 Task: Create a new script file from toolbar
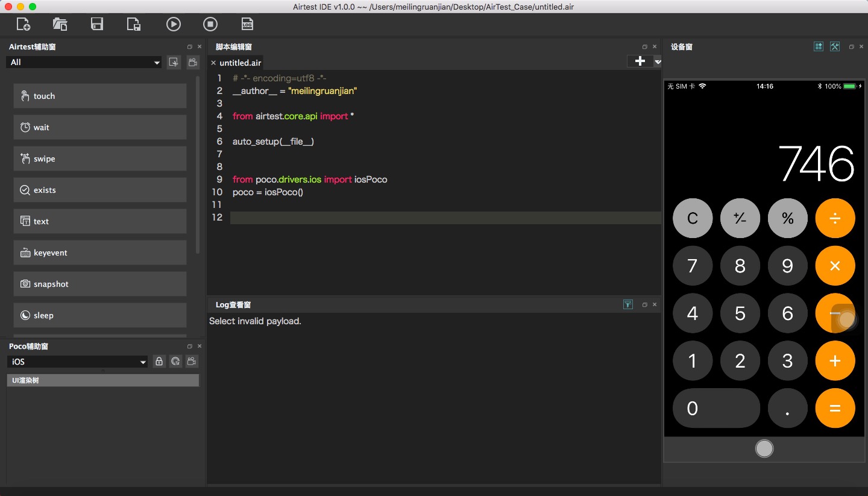24,24
